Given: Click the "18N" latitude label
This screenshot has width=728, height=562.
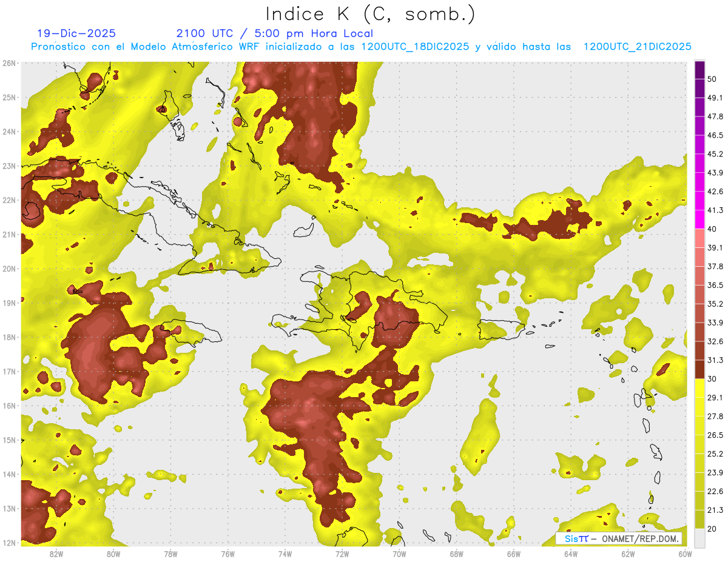Looking at the screenshot, I should [x=8, y=337].
